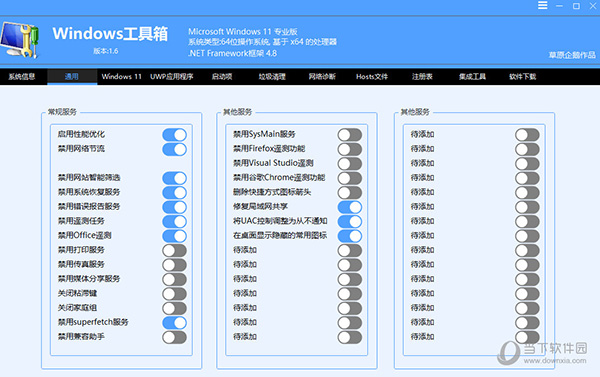Click the 常规服务 group heading
This screenshot has height=377, width=600.
tap(62, 112)
